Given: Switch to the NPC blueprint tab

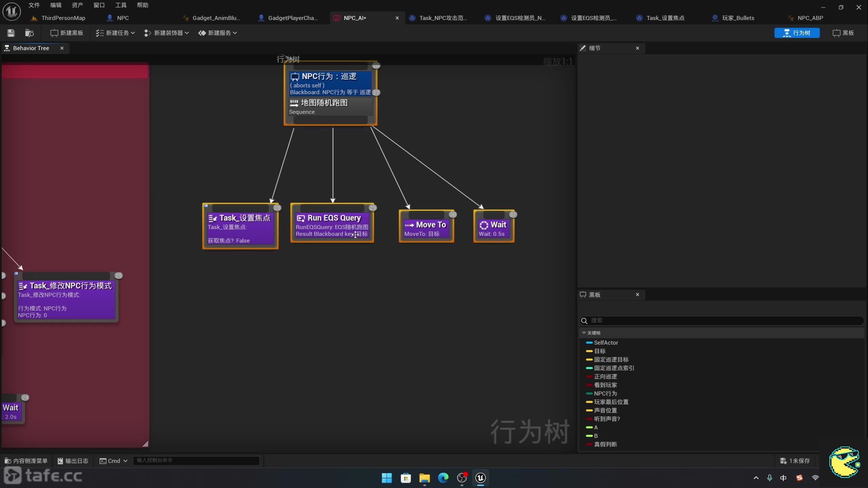Looking at the screenshot, I should [118, 18].
